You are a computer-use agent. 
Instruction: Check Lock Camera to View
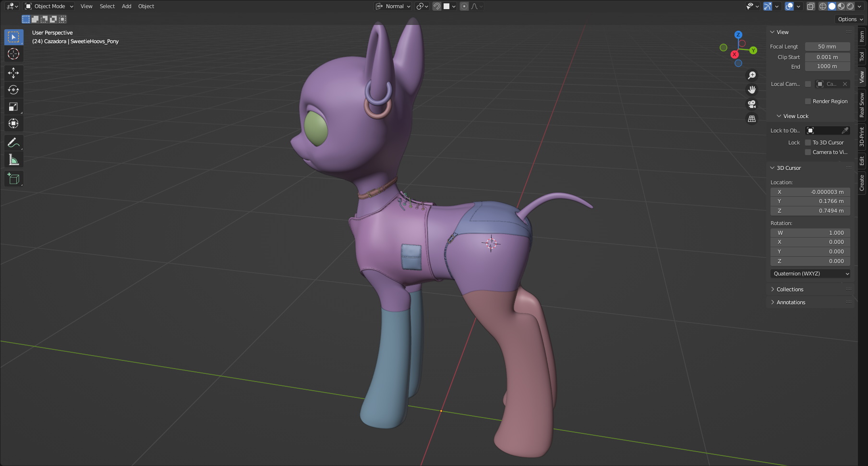[x=808, y=152]
